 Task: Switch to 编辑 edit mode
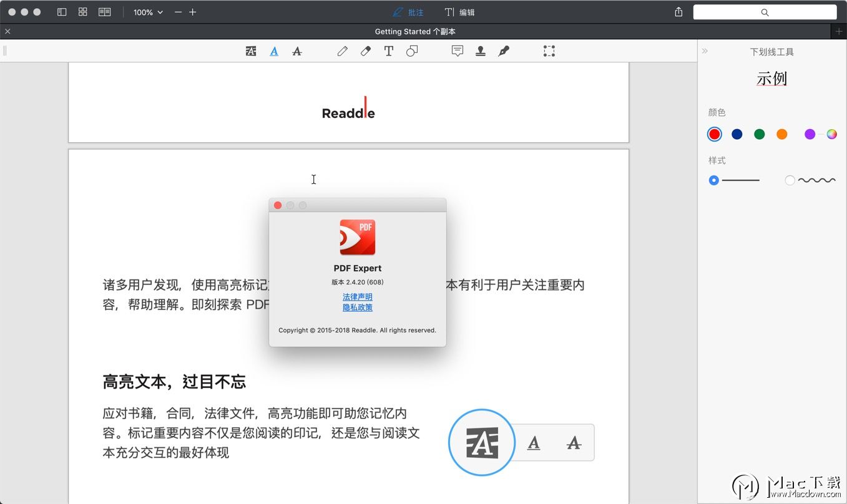[459, 12]
